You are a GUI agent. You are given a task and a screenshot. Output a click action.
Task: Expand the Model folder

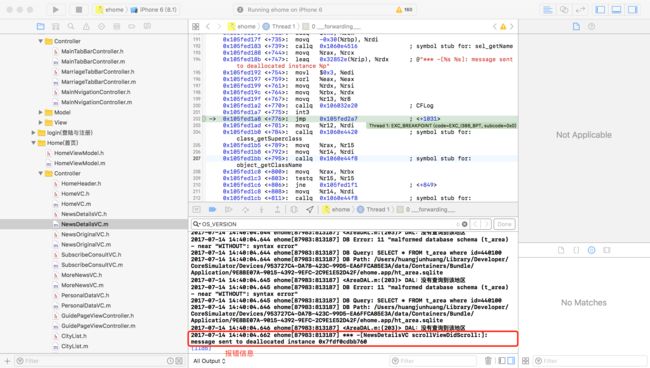click(x=41, y=112)
